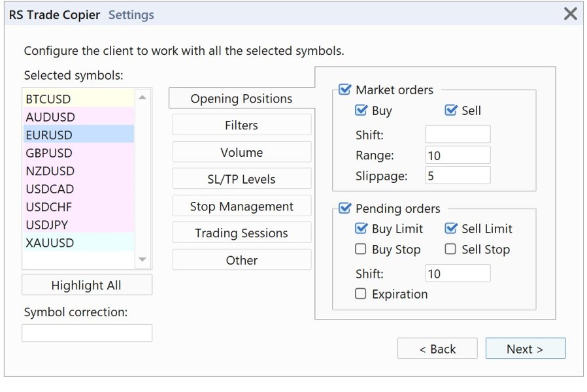Screen dimensions: 587x392
Task: Uncheck the Sell market order option
Action: (x=450, y=110)
